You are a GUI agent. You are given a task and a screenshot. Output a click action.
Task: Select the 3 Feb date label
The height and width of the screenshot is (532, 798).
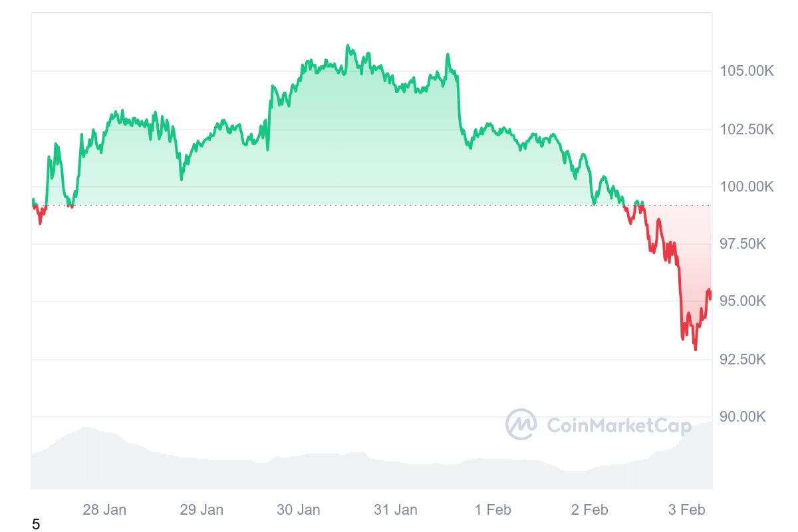687,510
